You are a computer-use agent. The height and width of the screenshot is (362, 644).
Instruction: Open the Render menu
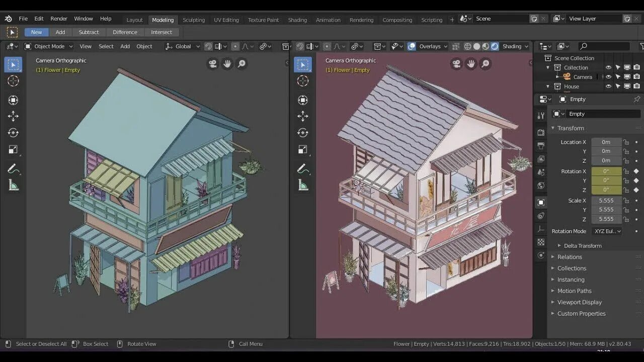click(x=59, y=19)
